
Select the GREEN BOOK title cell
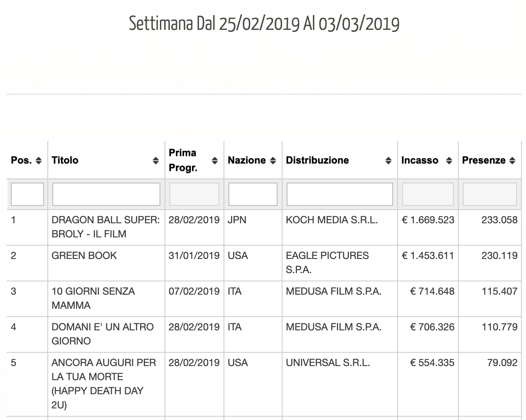click(84, 256)
